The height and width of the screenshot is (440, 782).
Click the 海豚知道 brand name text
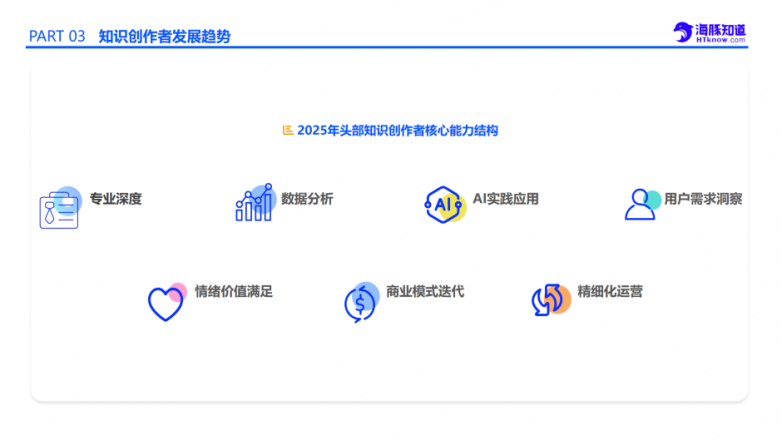721,30
